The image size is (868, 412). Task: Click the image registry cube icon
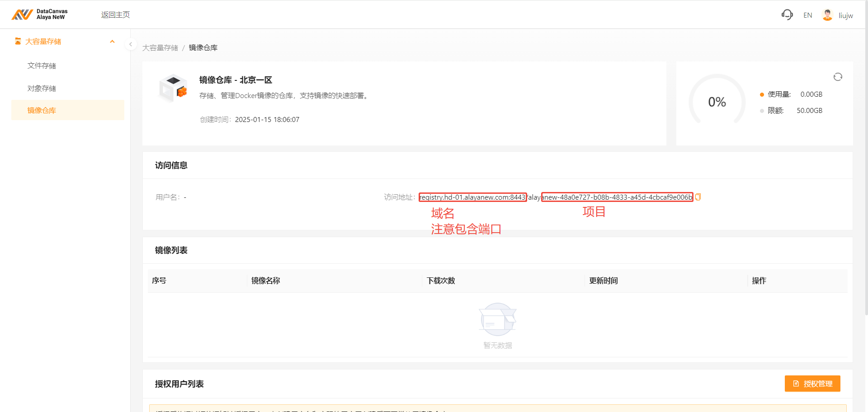pos(173,88)
